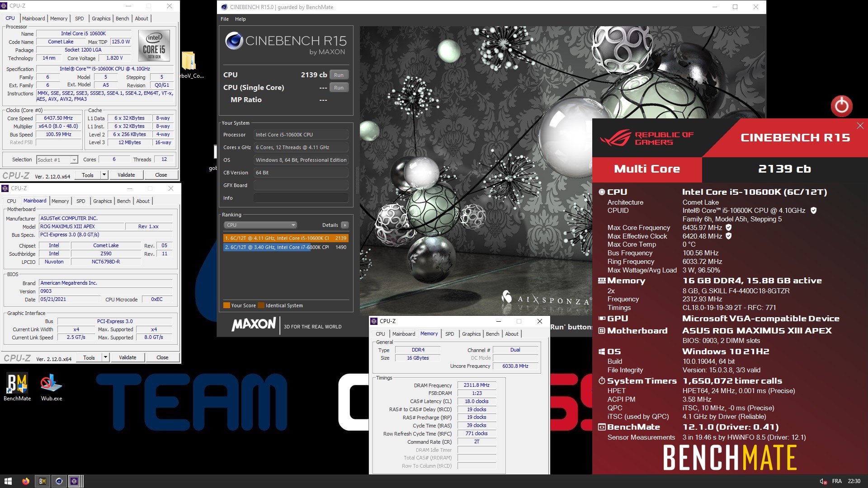This screenshot has height=488, width=868.
Task: Click the Cinebench R15 logo sphere
Action: point(234,41)
